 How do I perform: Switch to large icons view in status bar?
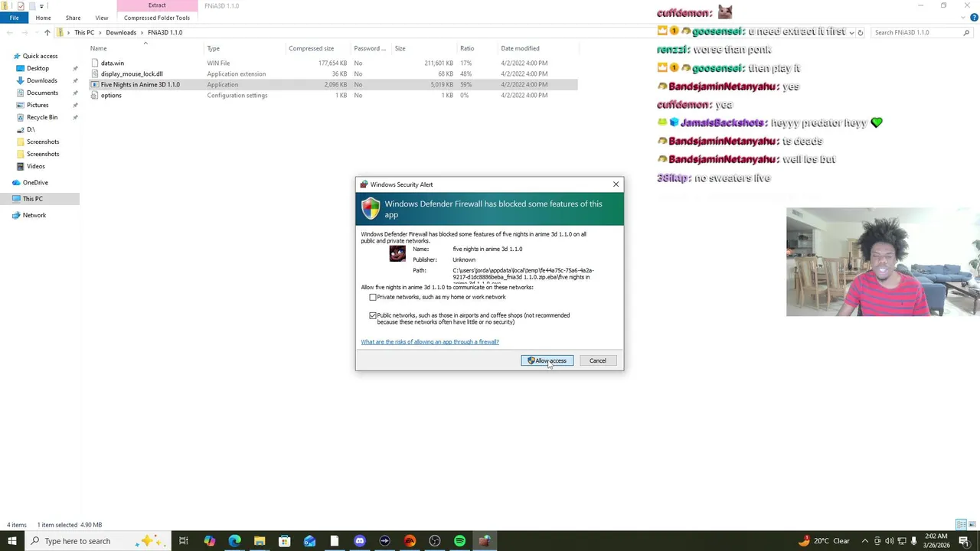(x=971, y=525)
